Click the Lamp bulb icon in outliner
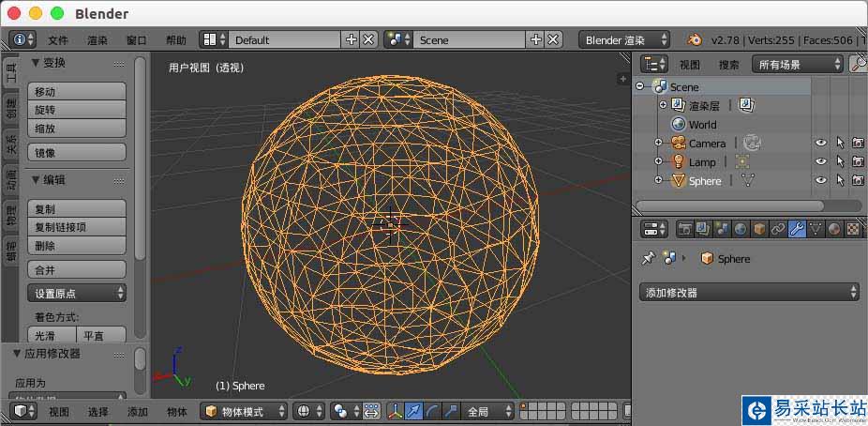The image size is (868, 426). coord(678,161)
